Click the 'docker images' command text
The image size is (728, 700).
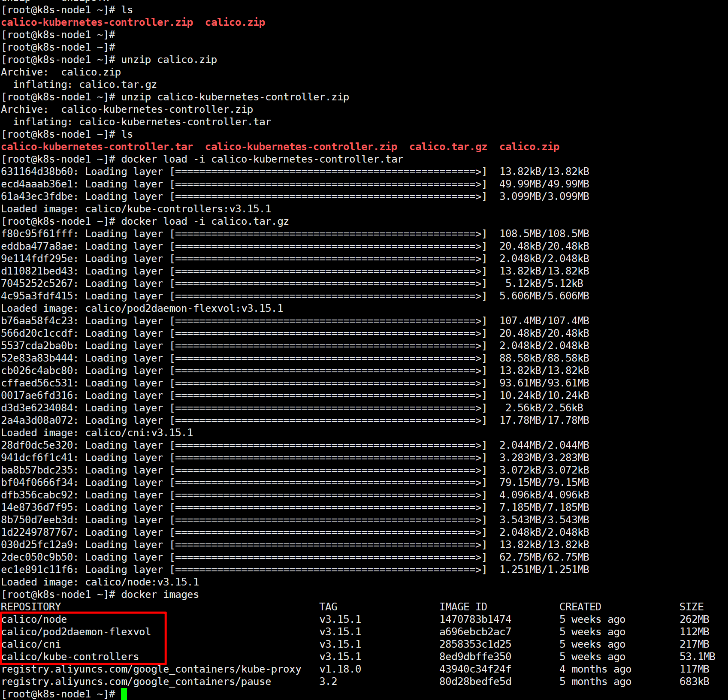[160, 594]
